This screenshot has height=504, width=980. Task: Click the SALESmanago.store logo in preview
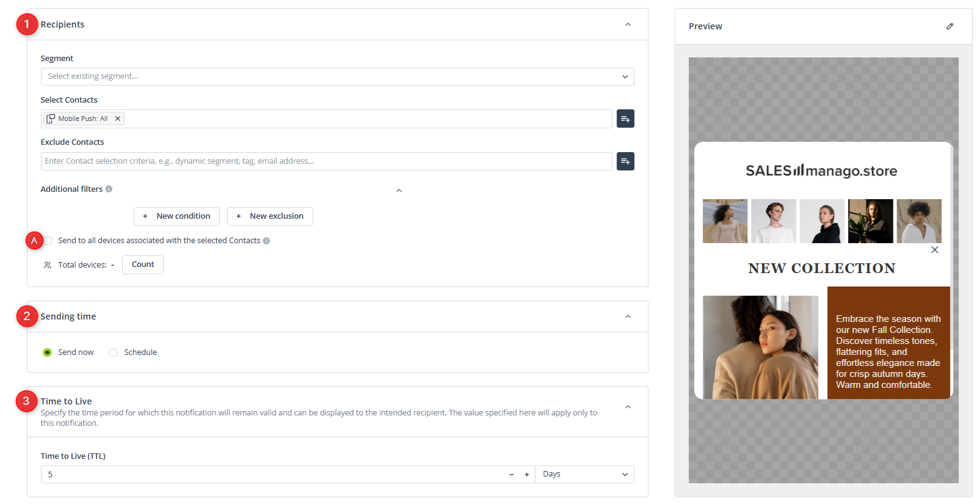pos(821,170)
